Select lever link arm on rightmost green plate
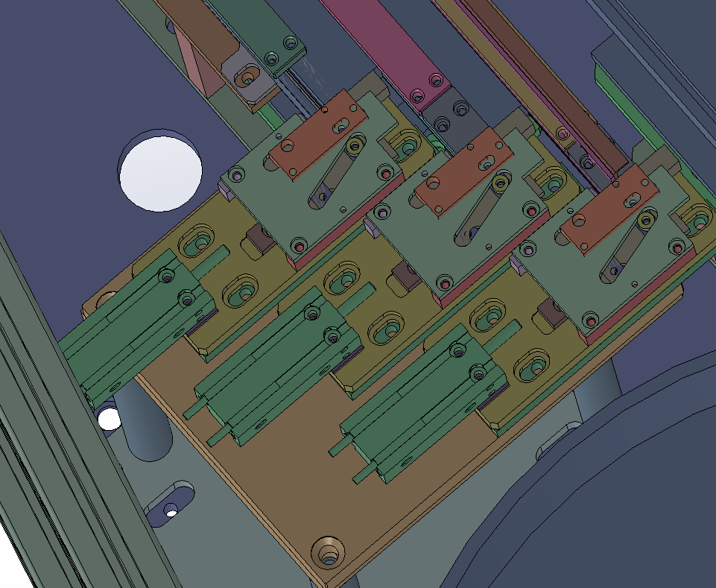Screen dimensions: 716x588 630,247
